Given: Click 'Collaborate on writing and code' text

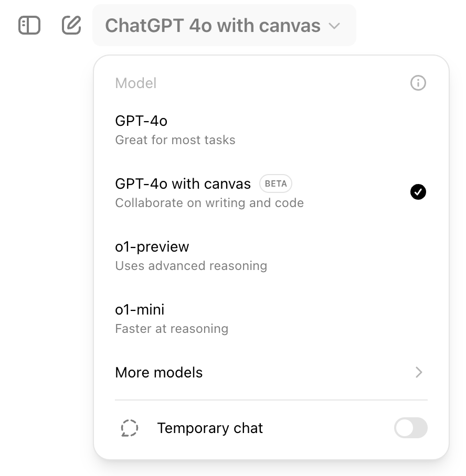Looking at the screenshot, I should point(209,203).
